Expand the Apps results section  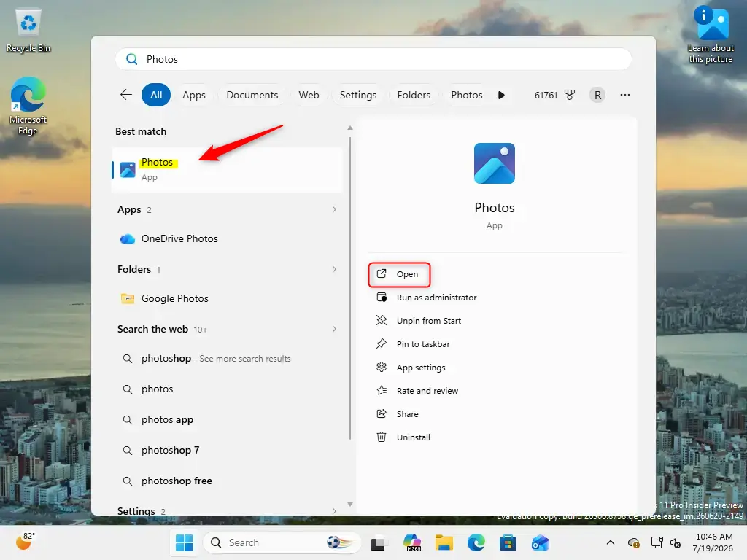click(x=334, y=209)
